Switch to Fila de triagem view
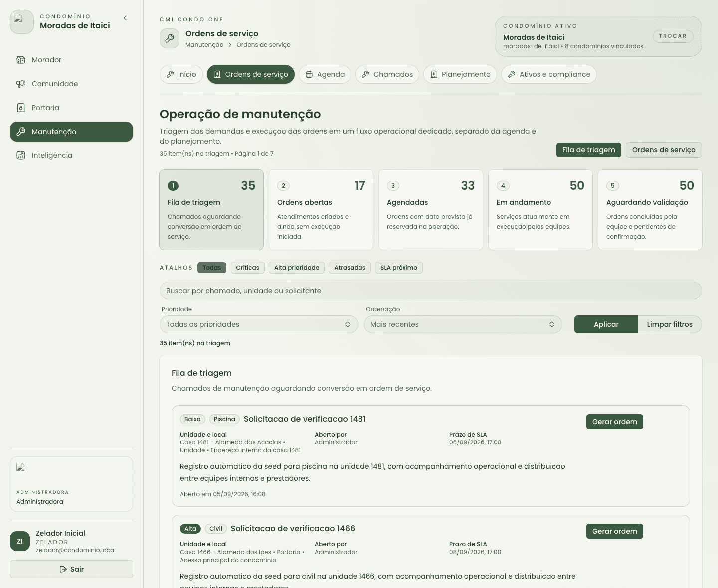Viewport: 718px width, 588px height. [x=589, y=150]
